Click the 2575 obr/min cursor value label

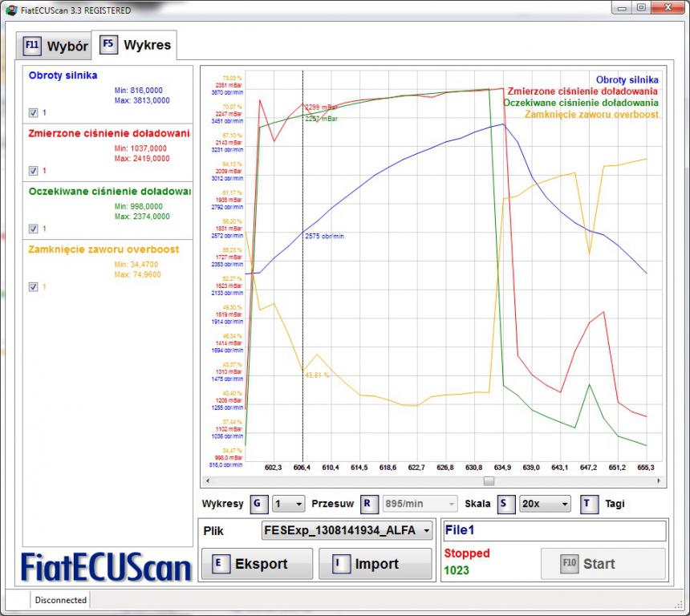coord(325,237)
